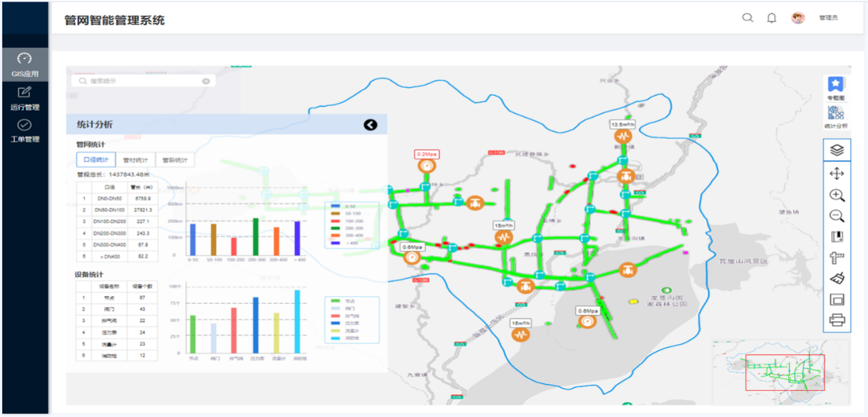The width and height of the screenshot is (868, 417).
Task: Click the zoom out magnifier tool
Action: (837, 216)
